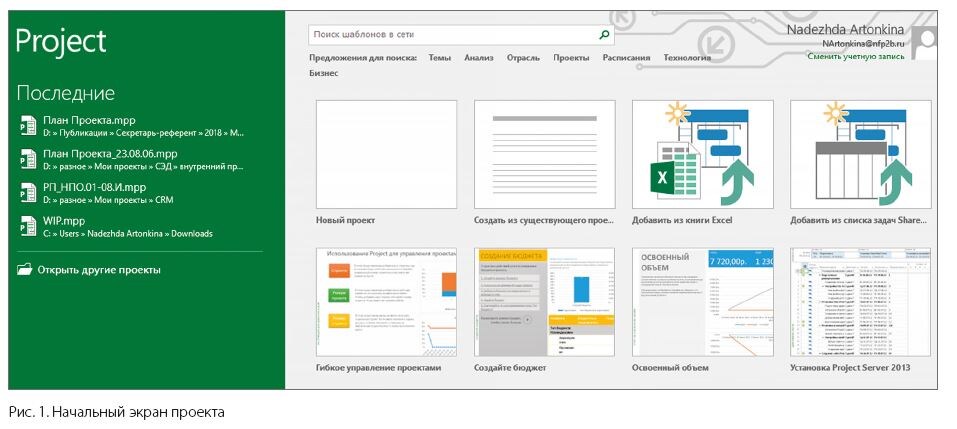Click the file icon beside РП_НПО.01-08.И.mpp
Image resolution: width=957 pixels, height=429 pixels.
point(28,192)
